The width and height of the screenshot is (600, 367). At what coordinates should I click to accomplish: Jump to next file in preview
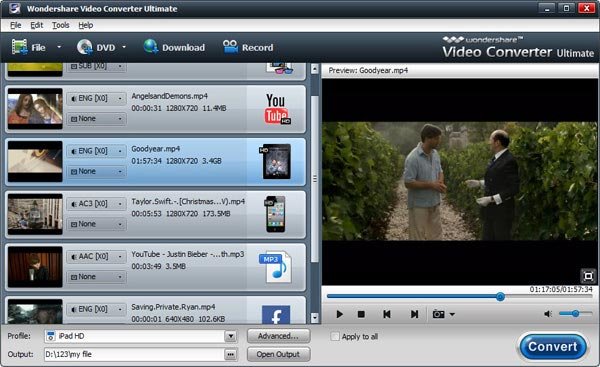[414, 314]
